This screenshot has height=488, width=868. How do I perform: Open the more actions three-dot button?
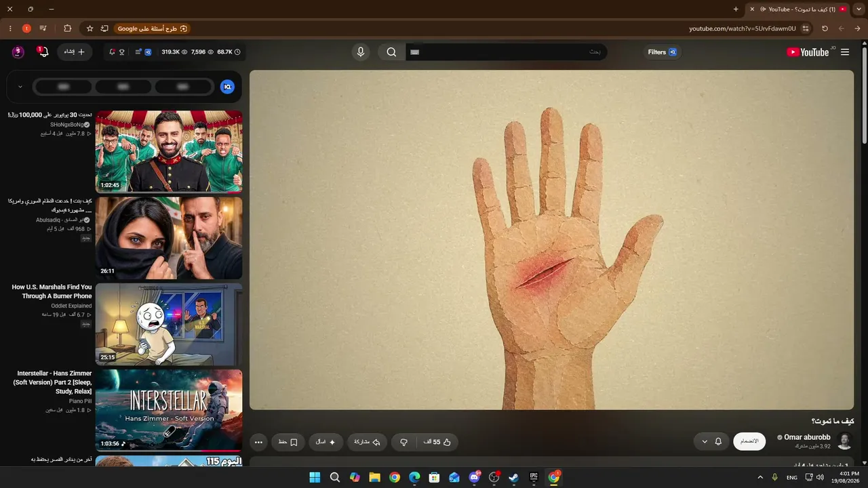258,442
